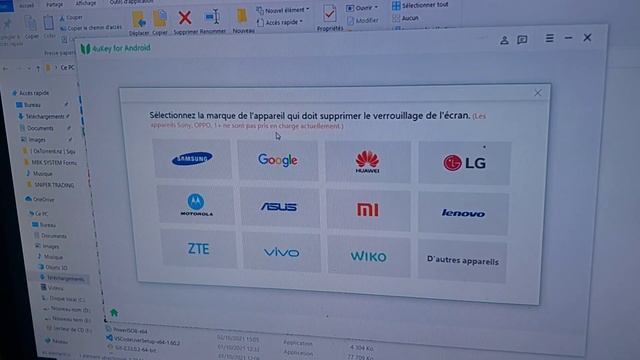Click Renommer in the Explorer ribbon
640x360 pixels.
(213, 22)
